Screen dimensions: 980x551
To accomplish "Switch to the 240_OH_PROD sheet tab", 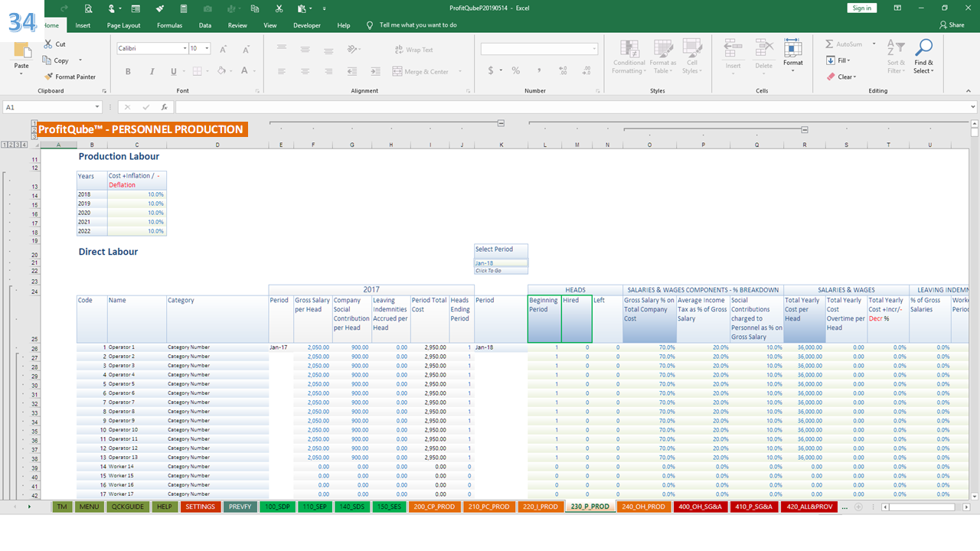I will pos(643,507).
